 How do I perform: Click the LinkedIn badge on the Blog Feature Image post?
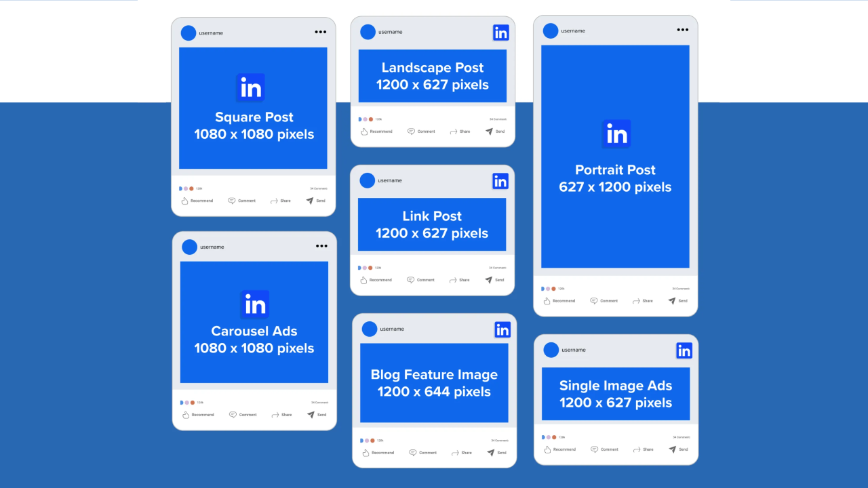[502, 329]
